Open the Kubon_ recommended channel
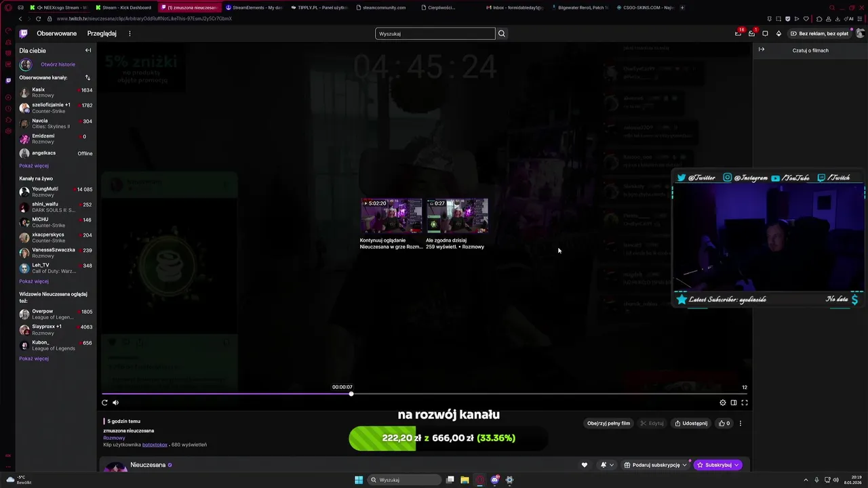Viewport: 868px width, 488px height. (x=56, y=345)
